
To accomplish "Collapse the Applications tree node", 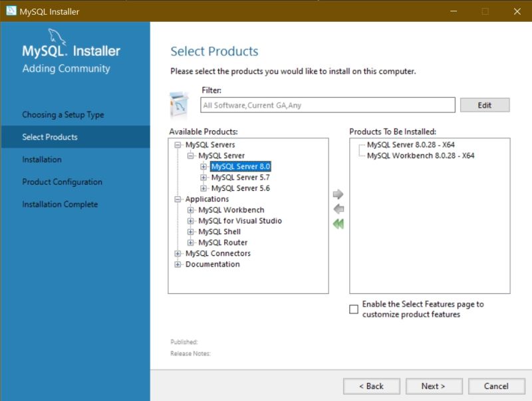I will click(178, 199).
